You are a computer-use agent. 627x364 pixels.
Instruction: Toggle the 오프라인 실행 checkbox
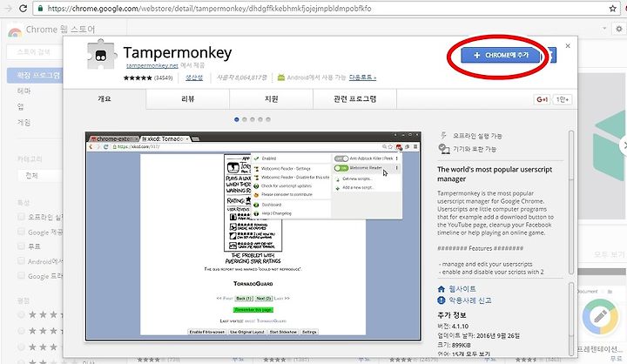[21, 217]
